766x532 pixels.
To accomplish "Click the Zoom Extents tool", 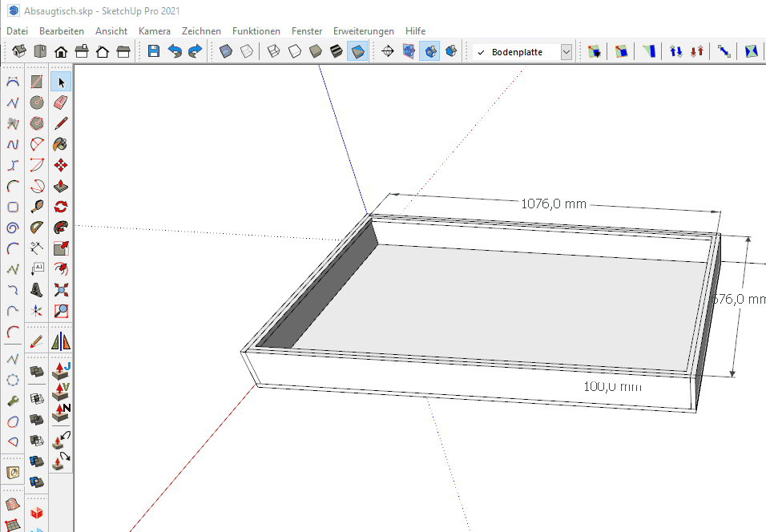I will point(61,290).
